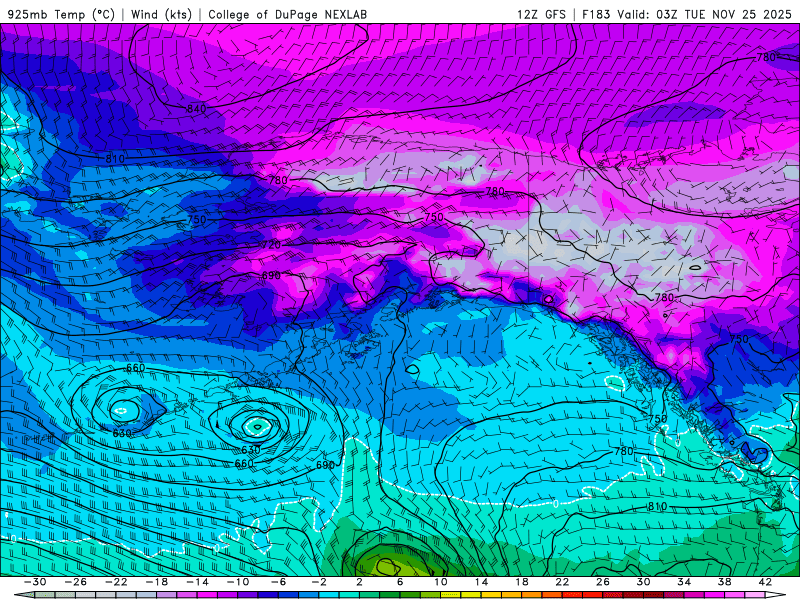Click the 2 degree scale label

(360, 582)
